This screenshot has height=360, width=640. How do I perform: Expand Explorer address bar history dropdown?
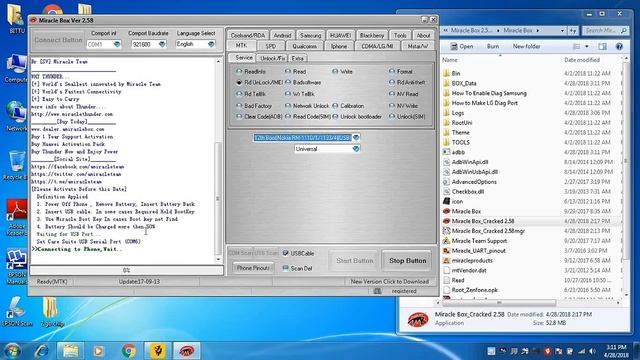[x=562, y=31]
